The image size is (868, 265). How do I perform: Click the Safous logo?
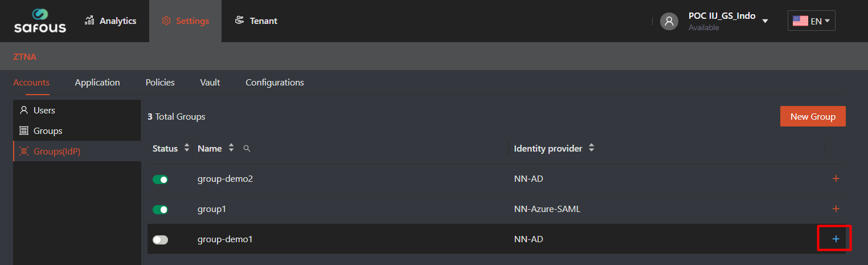coord(40,21)
